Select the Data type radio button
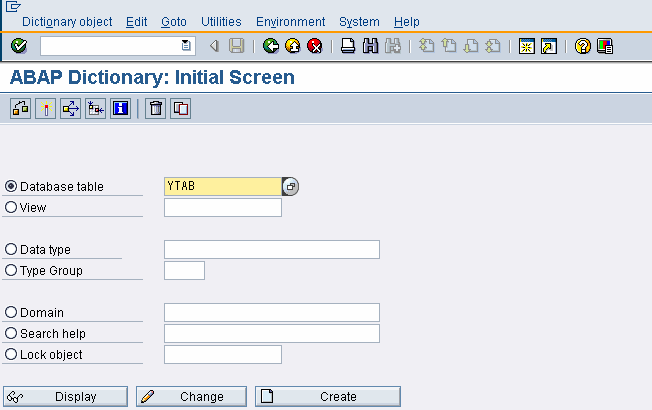The width and height of the screenshot is (652, 410). point(12,250)
